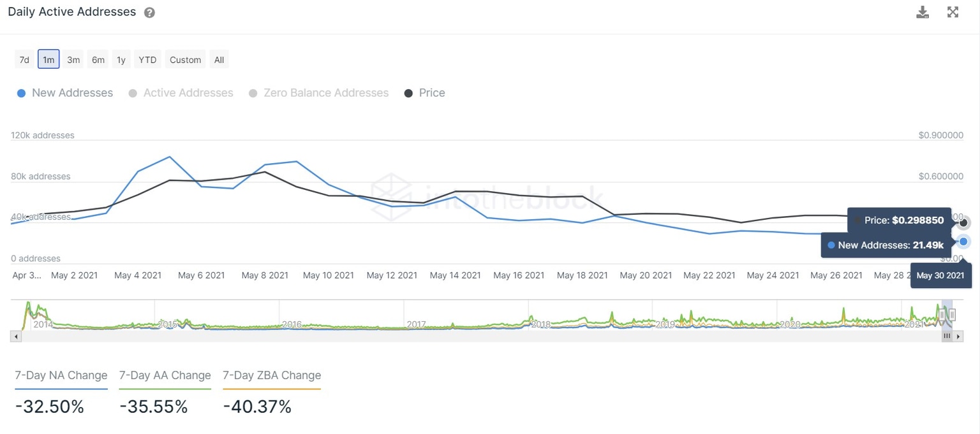Click the navigator's left scroll arrow
The image size is (980, 434).
pyautogui.click(x=15, y=336)
